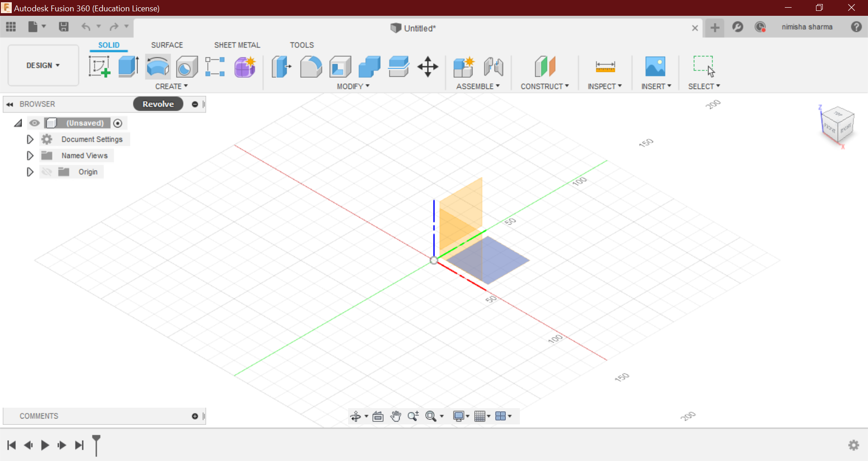Open the Viewports layout dropdown
This screenshot has width=868, height=461.
(x=503, y=416)
